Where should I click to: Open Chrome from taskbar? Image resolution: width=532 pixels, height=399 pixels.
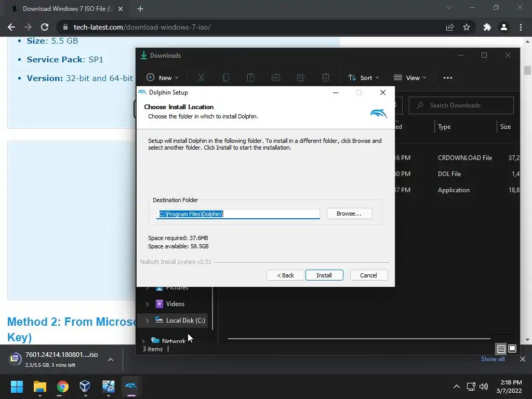(x=62, y=387)
